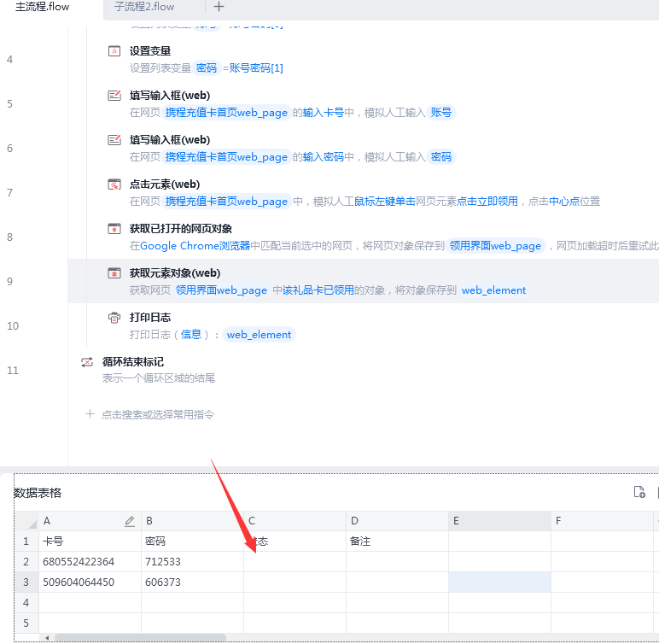Click the edit pencil icon in column A header
The width and height of the screenshot is (659, 644).
(130, 521)
